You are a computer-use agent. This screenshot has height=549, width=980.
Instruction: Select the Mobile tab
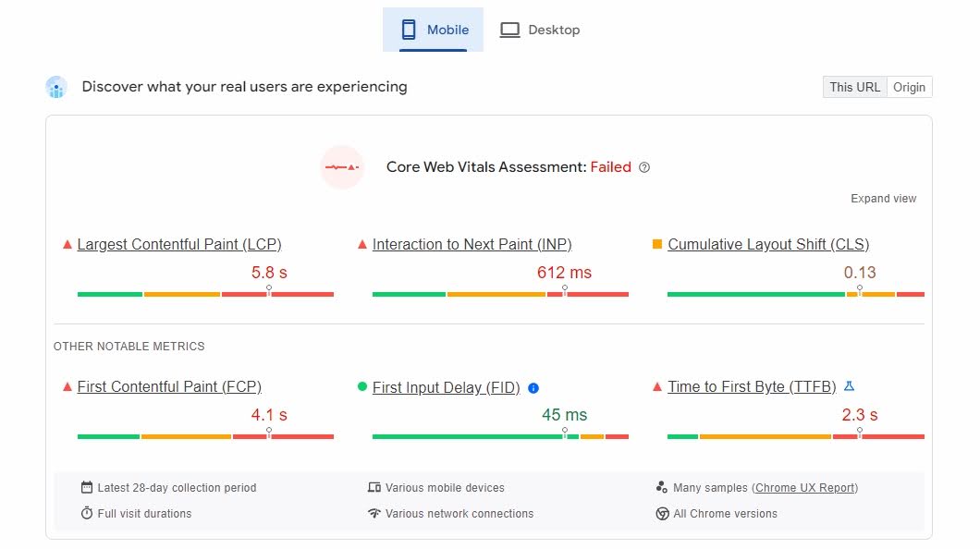[x=433, y=29]
